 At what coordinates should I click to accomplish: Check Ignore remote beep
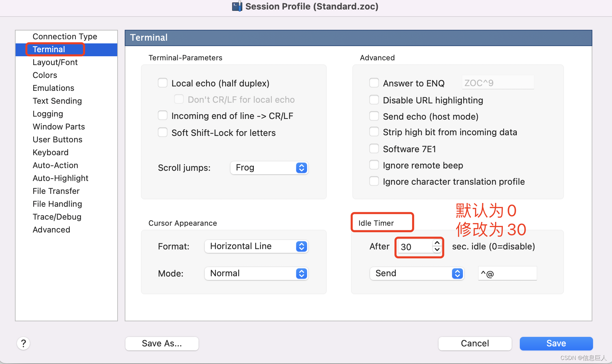tap(374, 165)
